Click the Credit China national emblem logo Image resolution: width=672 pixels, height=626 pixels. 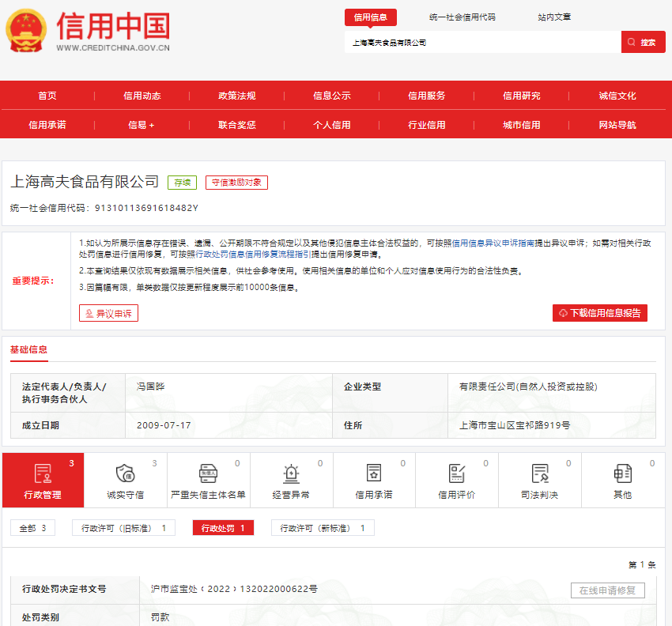click(26, 31)
